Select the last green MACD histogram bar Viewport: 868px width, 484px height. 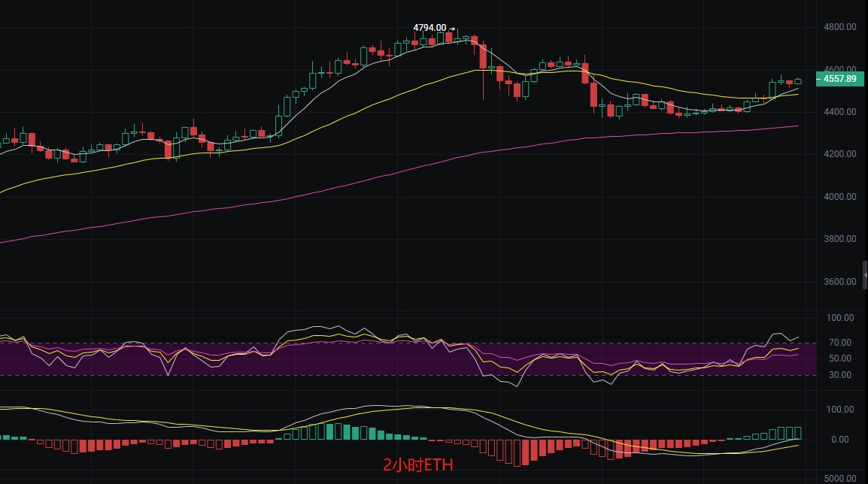coord(798,433)
